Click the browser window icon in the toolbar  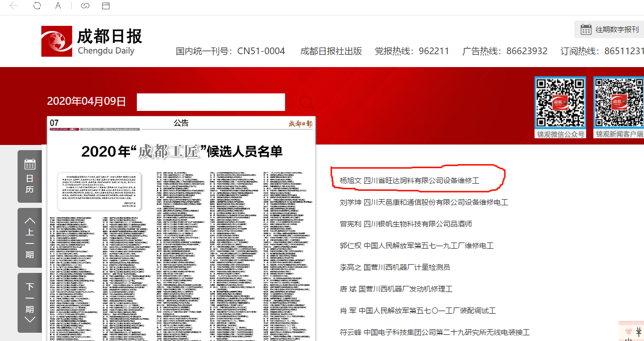pos(106,7)
